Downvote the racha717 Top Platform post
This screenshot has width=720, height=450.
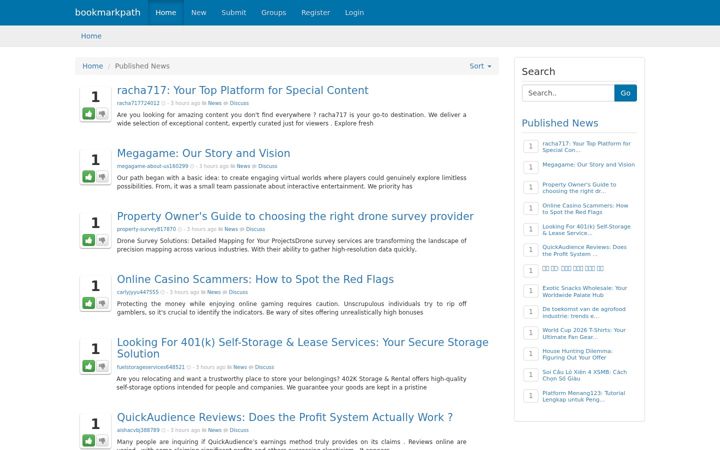click(102, 113)
